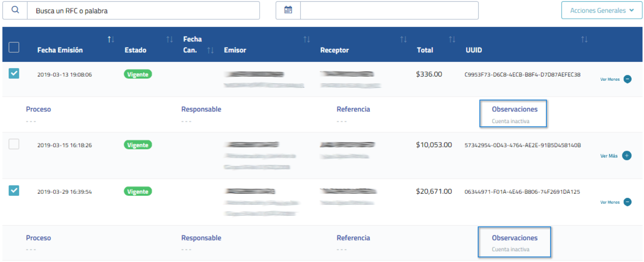The width and height of the screenshot is (644, 262).
Task: Sort the Receptor column
Action: point(404,39)
